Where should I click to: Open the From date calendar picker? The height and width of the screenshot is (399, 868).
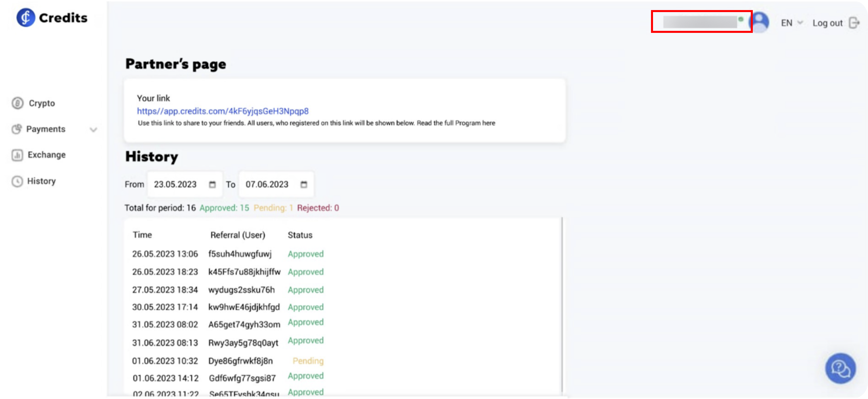212,184
